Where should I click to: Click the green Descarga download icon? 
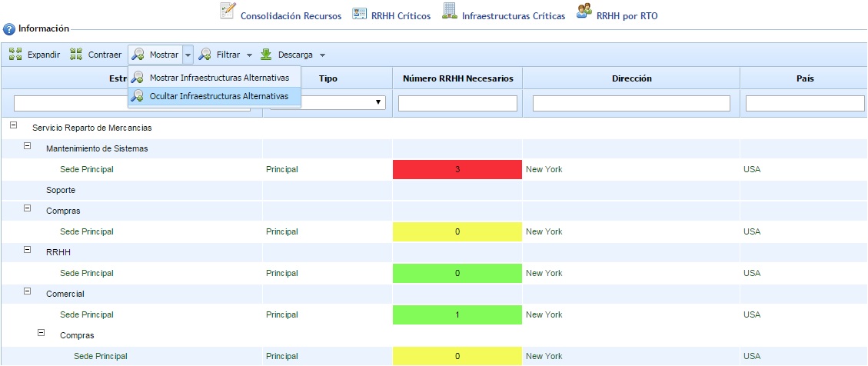click(x=266, y=55)
